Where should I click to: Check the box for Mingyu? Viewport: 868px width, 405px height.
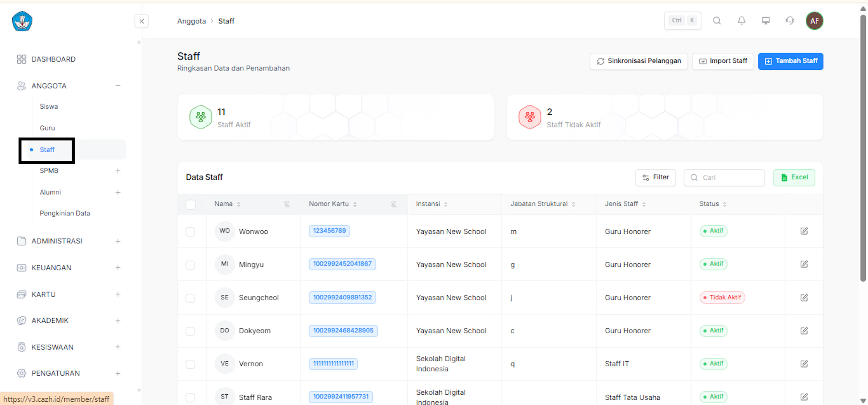[x=190, y=265]
